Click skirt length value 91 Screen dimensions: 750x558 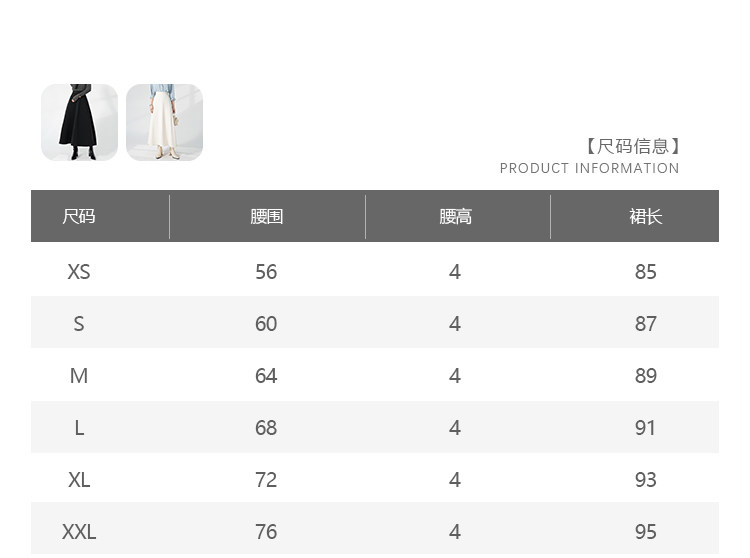click(x=645, y=428)
